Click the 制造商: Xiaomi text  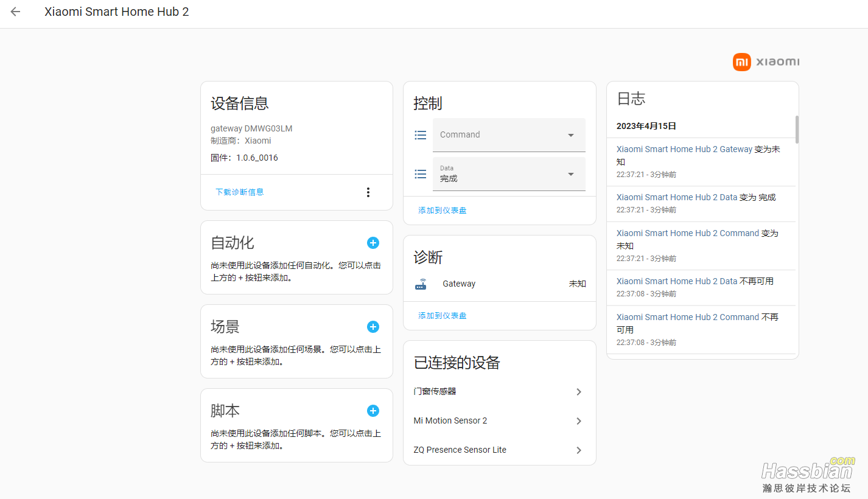pyautogui.click(x=241, y=141)
